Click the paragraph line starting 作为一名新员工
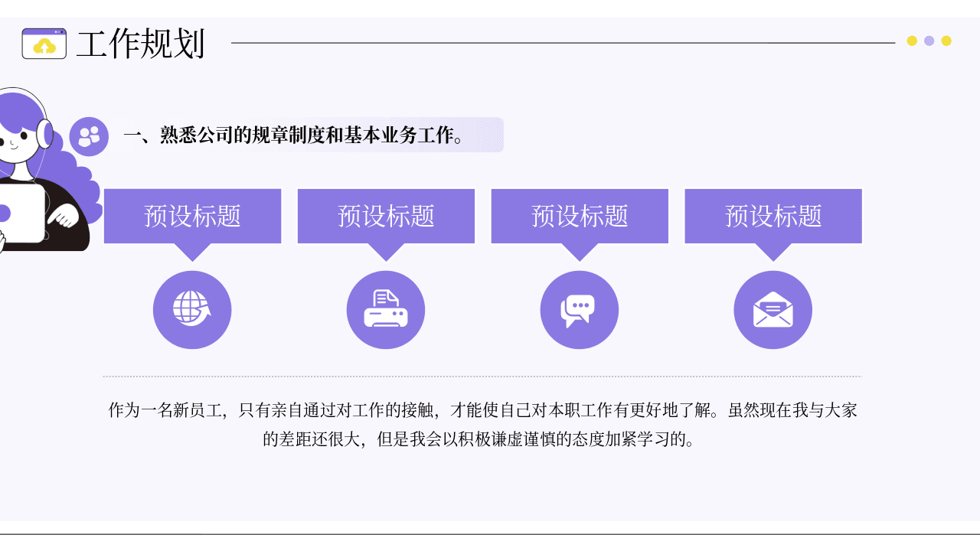 pos(482,410)
